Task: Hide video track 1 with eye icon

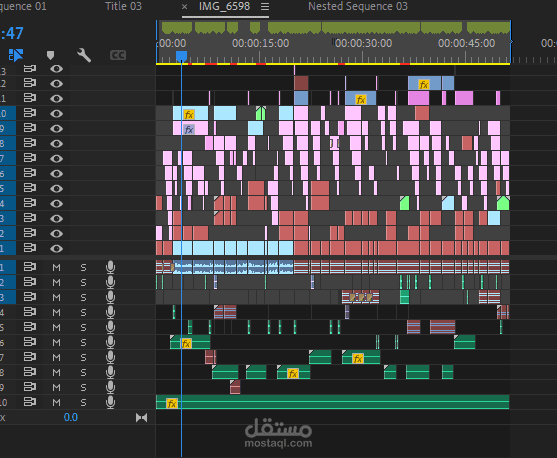Action: pyautogui.click(x=56, y=248)
